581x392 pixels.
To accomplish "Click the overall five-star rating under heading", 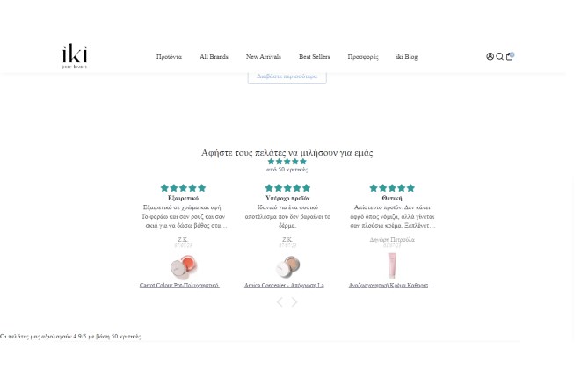I will click(287, 162).
